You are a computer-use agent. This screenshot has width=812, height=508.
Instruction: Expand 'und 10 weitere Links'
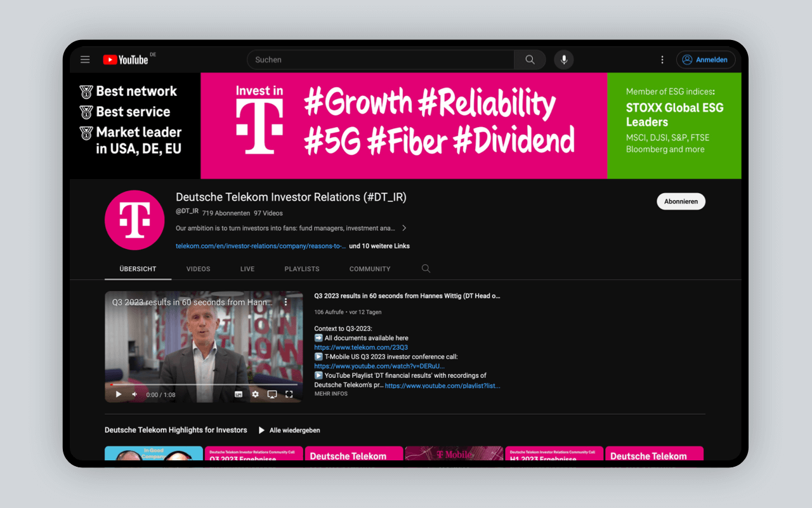pyautogui.click(x=379, y=246)
